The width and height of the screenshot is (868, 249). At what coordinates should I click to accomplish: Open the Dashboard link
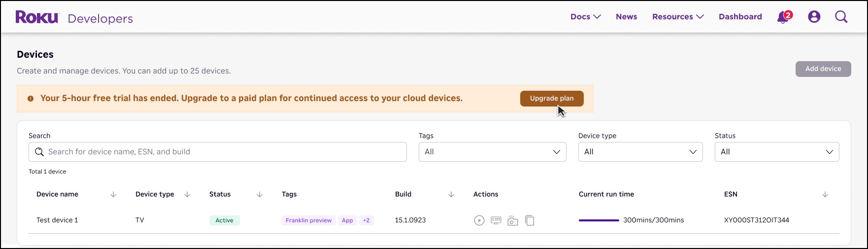[740, 17]
